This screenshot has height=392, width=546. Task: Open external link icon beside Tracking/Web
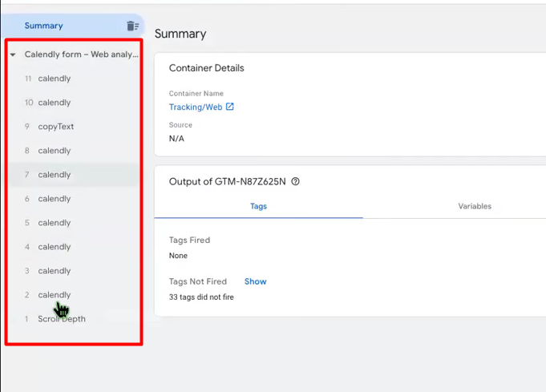coord(230,107)
